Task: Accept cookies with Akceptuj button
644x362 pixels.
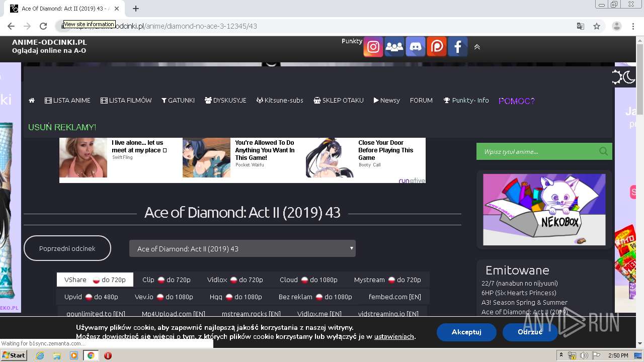Action: click(466, 332)
